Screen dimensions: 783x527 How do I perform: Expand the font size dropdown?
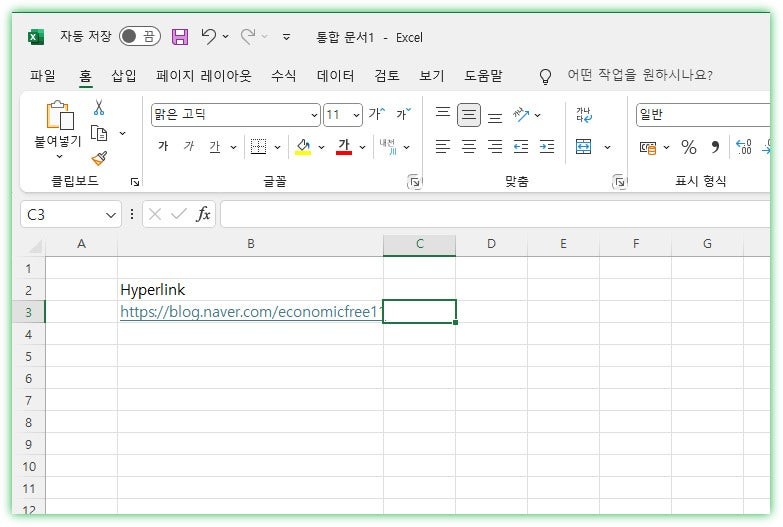[x=356, y=115]
